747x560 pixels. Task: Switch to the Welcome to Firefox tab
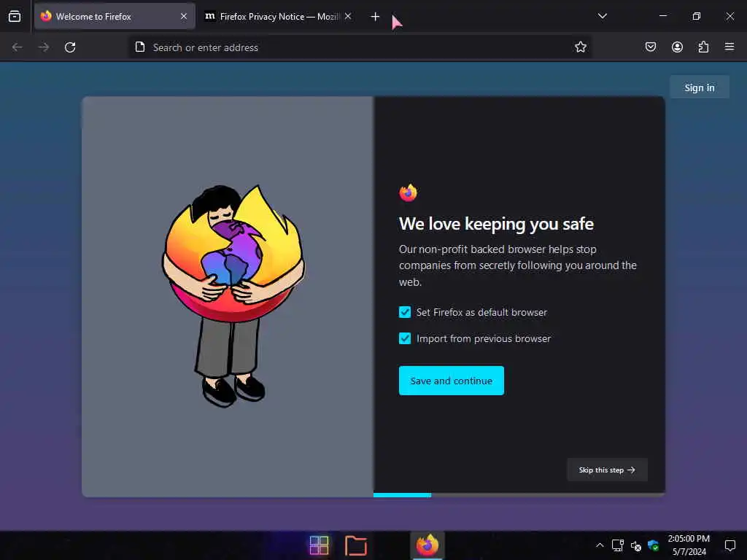(x=115, y=16)
